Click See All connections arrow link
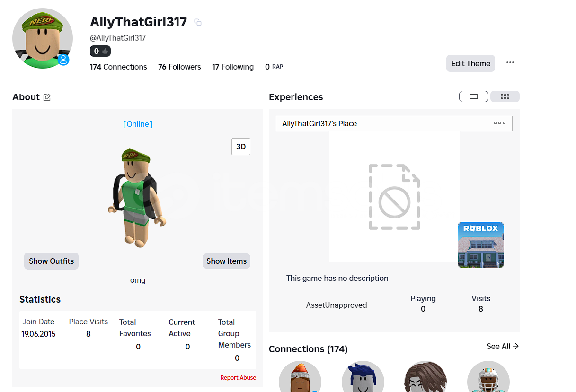Viewport: 576px width, 392px height. coord(503,347)
